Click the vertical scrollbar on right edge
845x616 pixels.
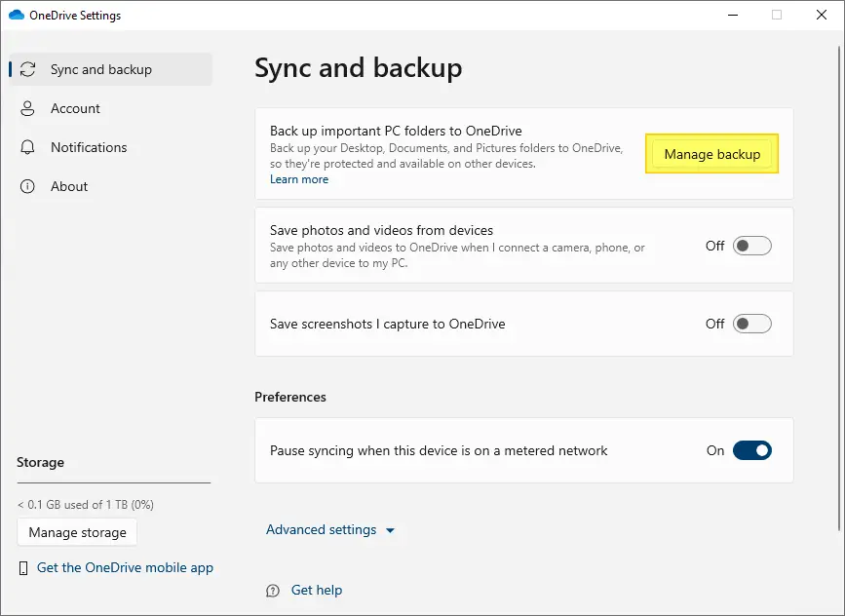click(x=839, y=289)
